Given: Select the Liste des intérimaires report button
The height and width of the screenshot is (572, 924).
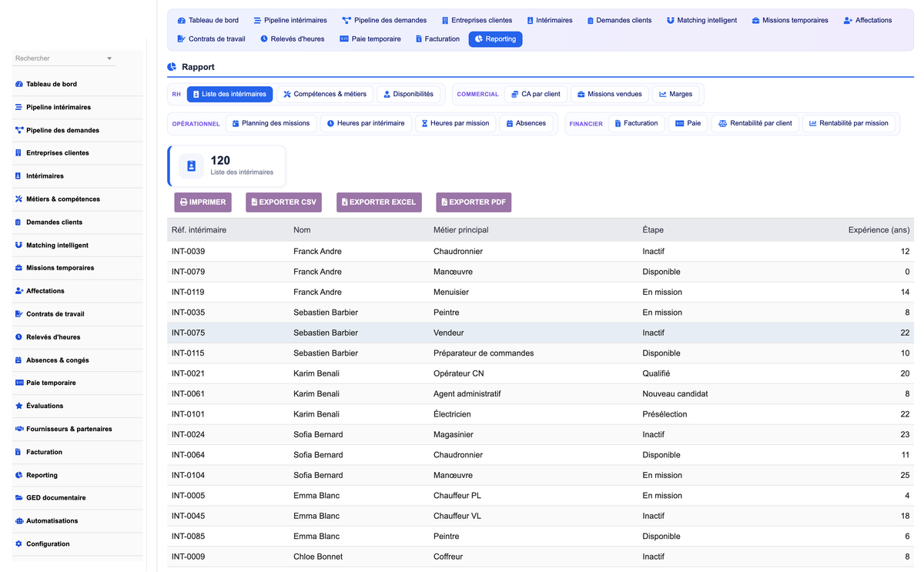Looking at the screenshot, I should pyautogui.click(x=229, y=94).
